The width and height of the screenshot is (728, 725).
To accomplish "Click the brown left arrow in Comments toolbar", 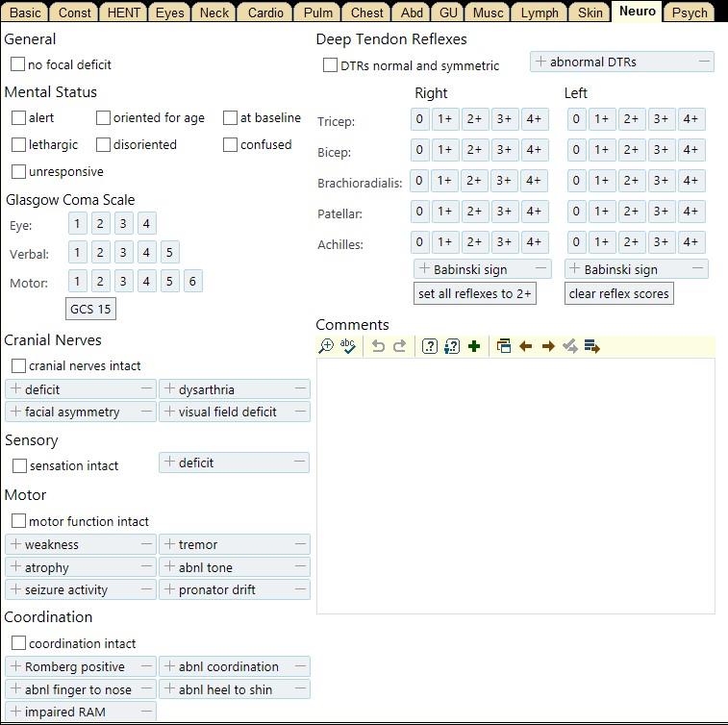I will click(525, 346).
